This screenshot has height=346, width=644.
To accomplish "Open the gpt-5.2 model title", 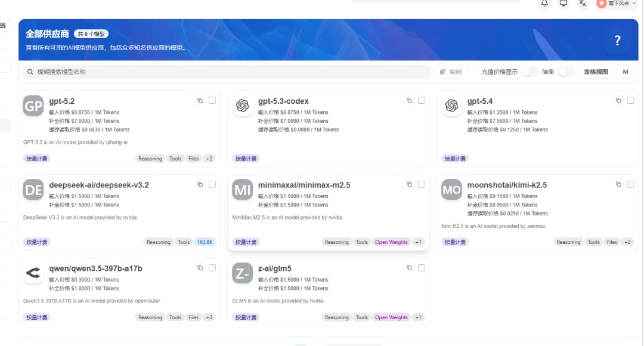I will [61, 101].
